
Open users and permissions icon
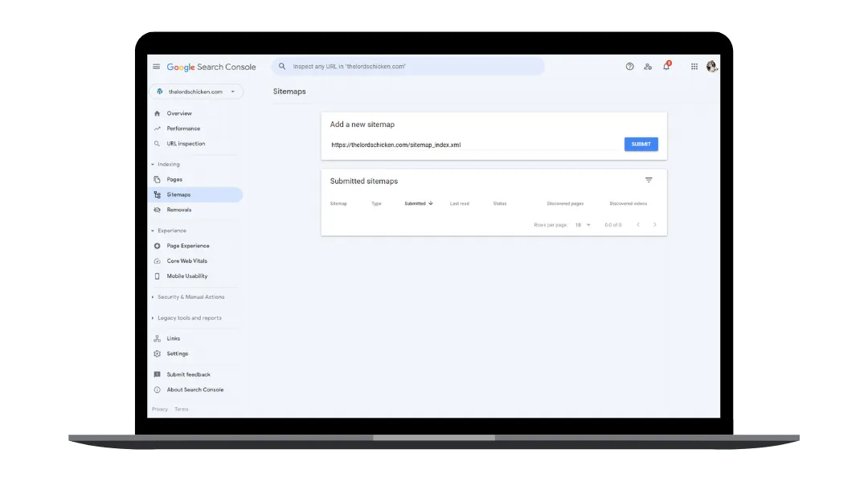(648, 67)
